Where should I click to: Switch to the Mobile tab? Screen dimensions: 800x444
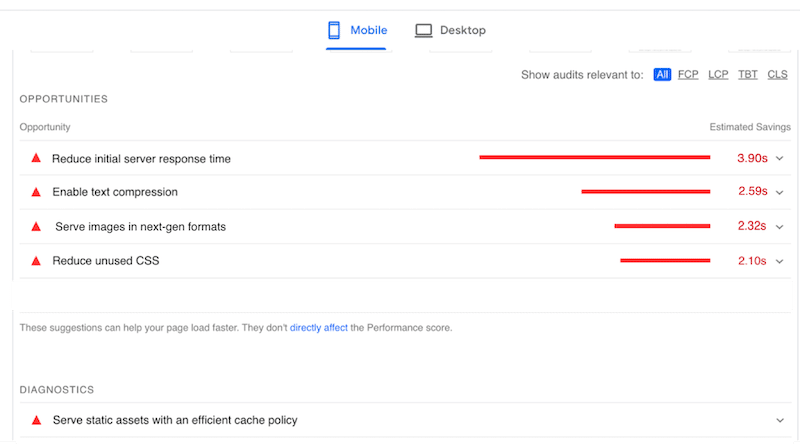[356, 31]
